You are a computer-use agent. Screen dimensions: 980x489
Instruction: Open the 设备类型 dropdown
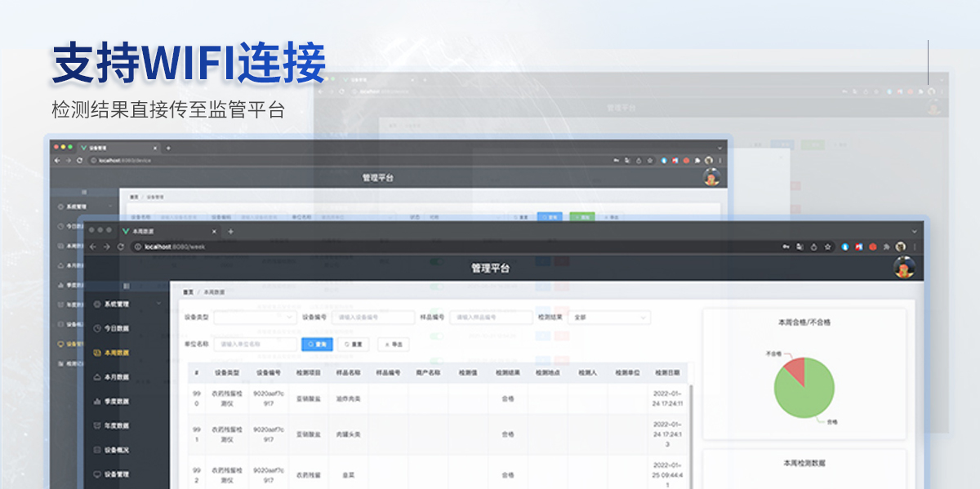pyautogui.click(x=255, y=317)
